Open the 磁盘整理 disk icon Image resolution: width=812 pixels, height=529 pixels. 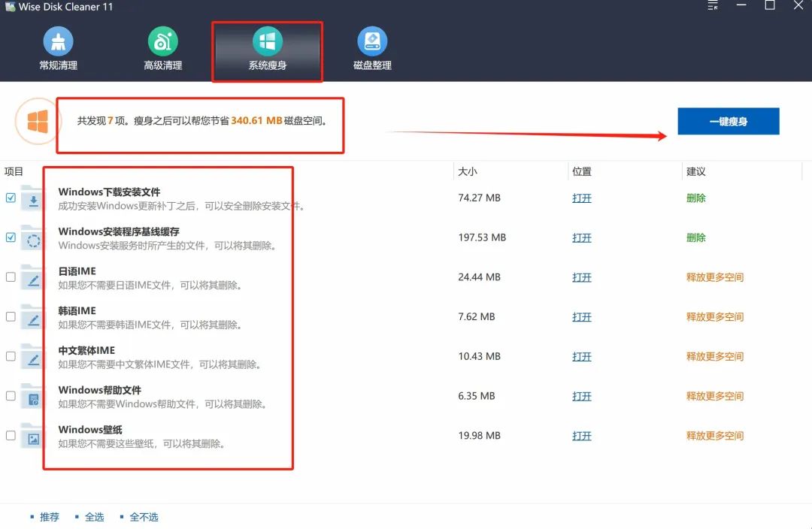(372, 41)
